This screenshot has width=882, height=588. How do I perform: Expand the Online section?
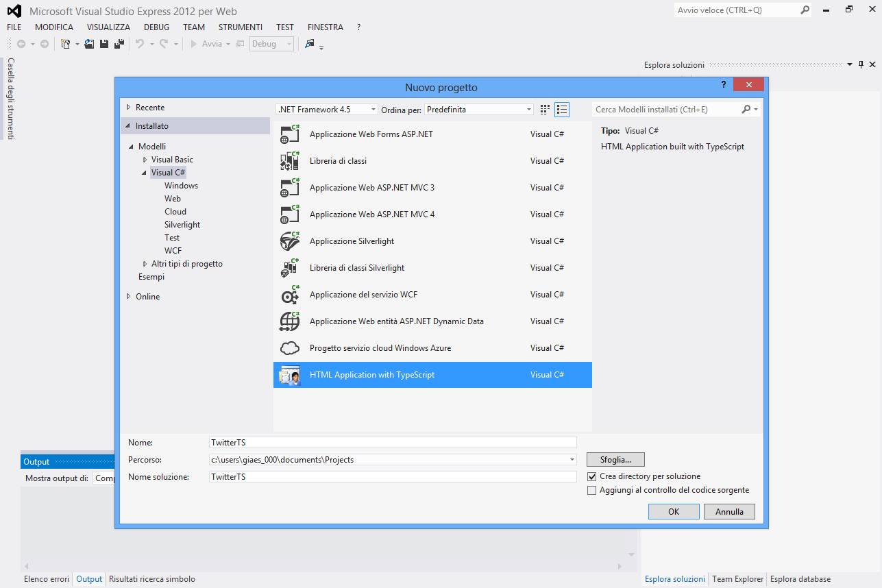pos(128,297)
